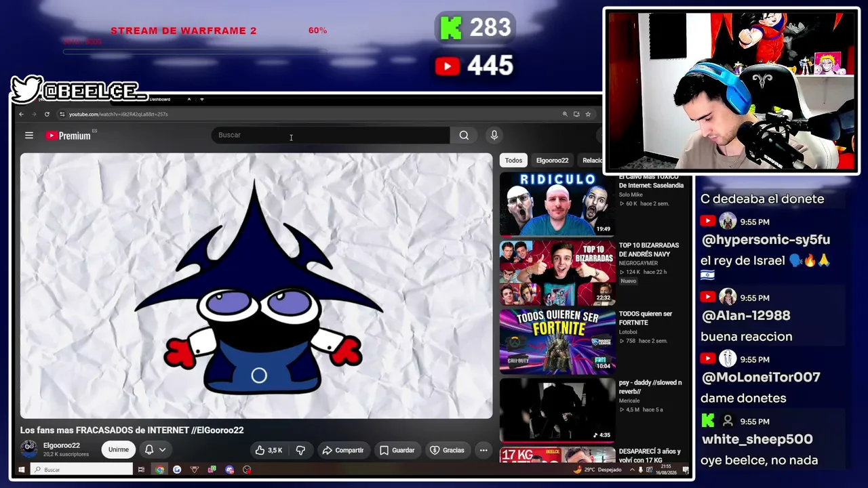Click the magnifier search button
This screenshot has height=488, width=868.
tap(464, 136)
